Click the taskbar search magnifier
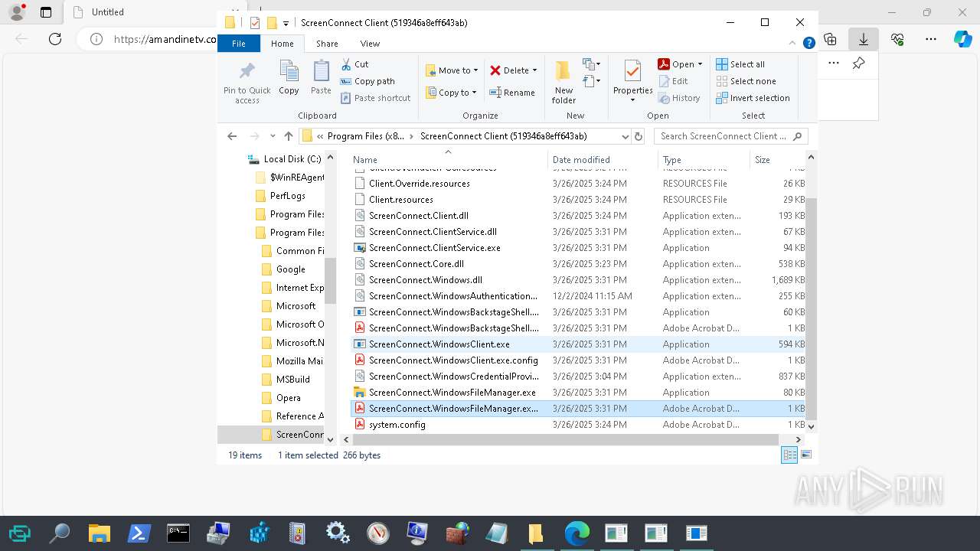980x551 pixels. click(59, 533)
